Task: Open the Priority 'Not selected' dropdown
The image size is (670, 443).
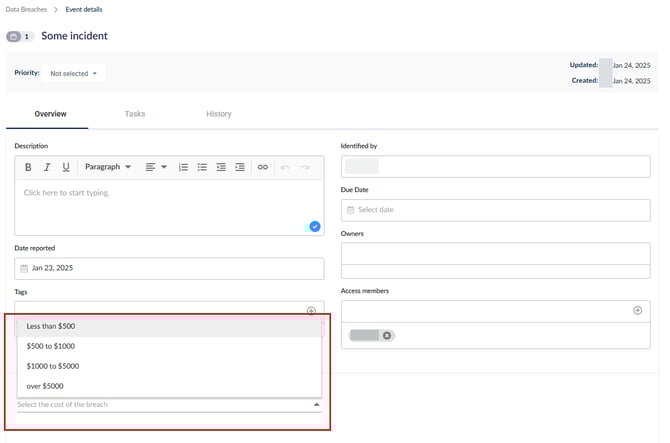Action: 74,73
